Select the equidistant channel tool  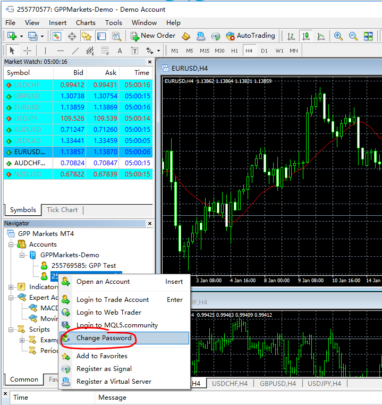click(x=90, y=51)
